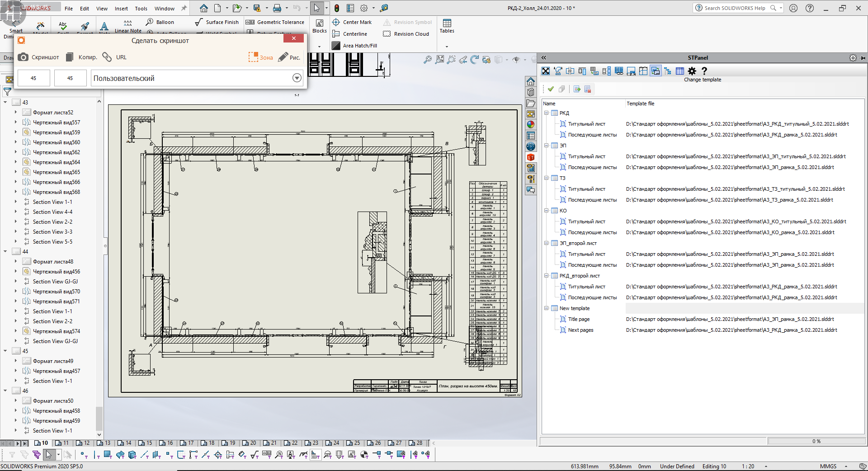Open the Window menu
Image resolution: width=868 pixels, height=471 pixels.
coord(165,9)
